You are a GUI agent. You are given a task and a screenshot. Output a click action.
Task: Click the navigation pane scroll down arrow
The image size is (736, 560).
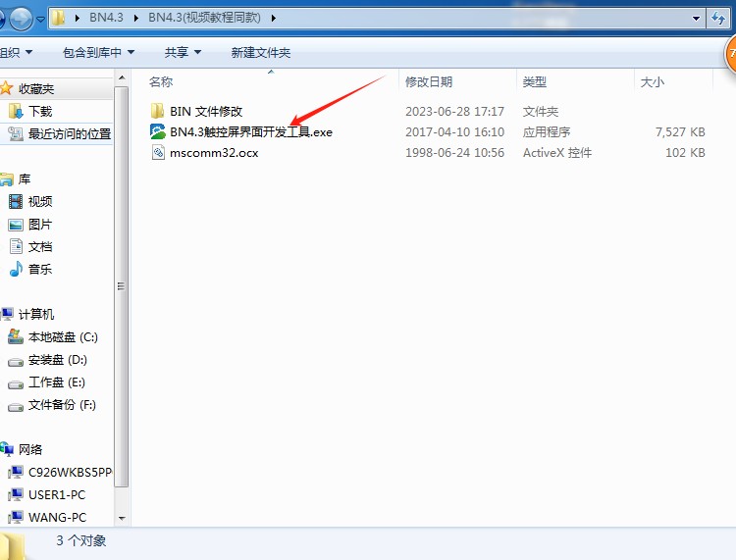coord(122,518)
